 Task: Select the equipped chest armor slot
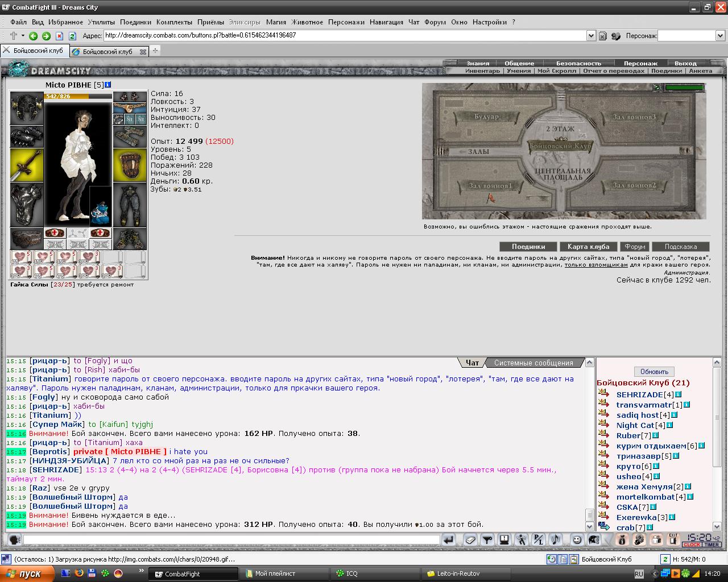27,205
